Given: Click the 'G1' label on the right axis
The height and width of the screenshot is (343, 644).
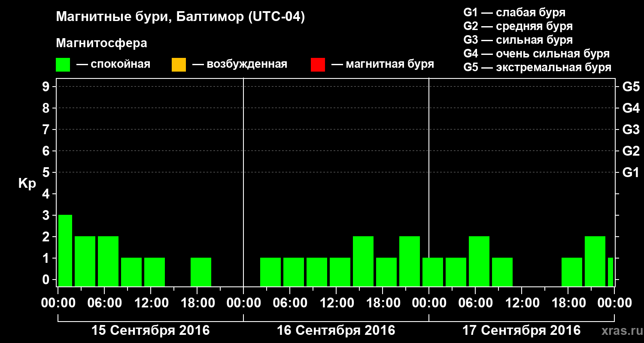Looking at the screenshot, I should point(631,173).
